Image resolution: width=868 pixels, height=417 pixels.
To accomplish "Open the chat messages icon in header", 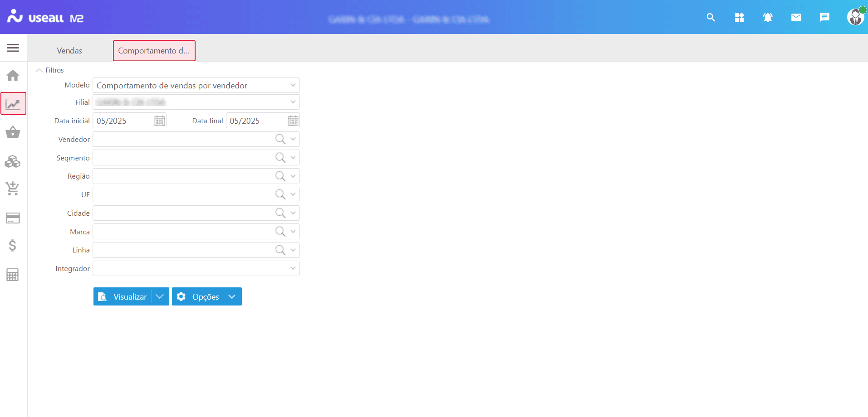I will point(824,18).
